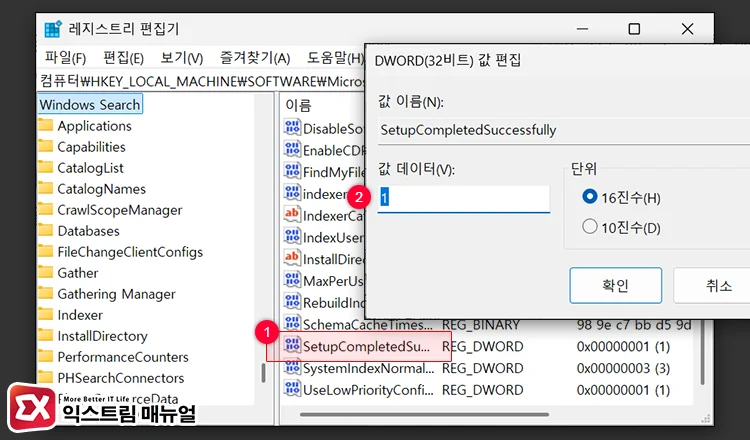Select the UseLowPriorityConfi... value name
This screenshot has height=440, width=750.
(x=368, y=390)
